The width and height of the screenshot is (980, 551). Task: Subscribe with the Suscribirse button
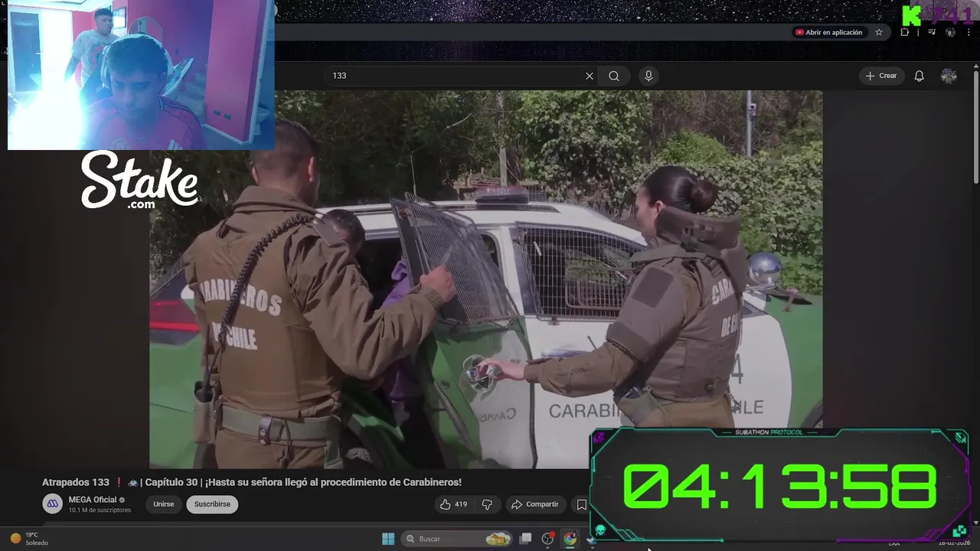(212, 504)
